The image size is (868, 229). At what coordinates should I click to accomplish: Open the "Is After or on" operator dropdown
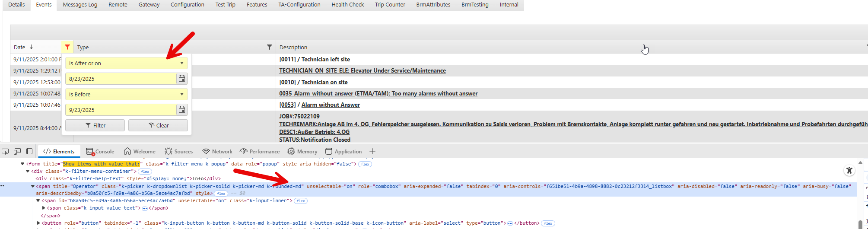tap(126, 63)
